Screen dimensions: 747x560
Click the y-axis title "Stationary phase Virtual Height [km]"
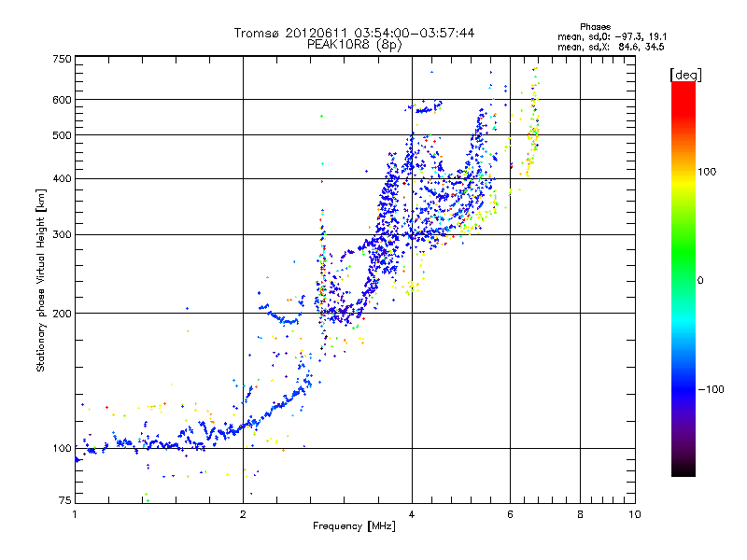coord(41,280)
